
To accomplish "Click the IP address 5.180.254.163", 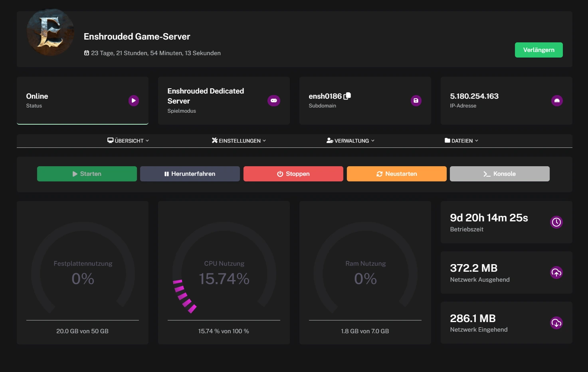I will [x=474, y=96].
